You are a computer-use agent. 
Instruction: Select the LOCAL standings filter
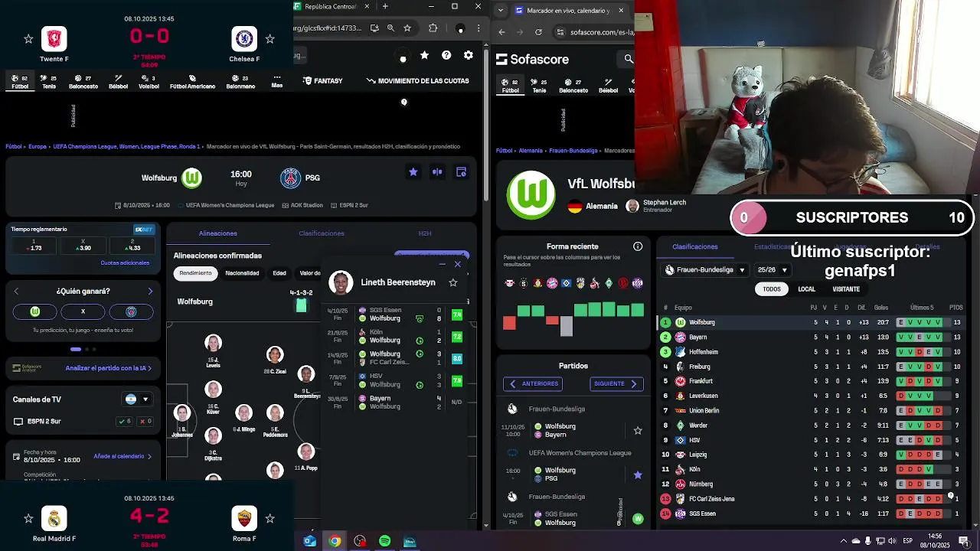point(807,289)
